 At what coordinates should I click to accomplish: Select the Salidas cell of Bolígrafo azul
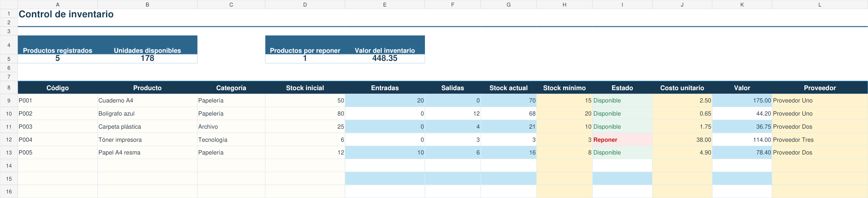tap(453, 114)
